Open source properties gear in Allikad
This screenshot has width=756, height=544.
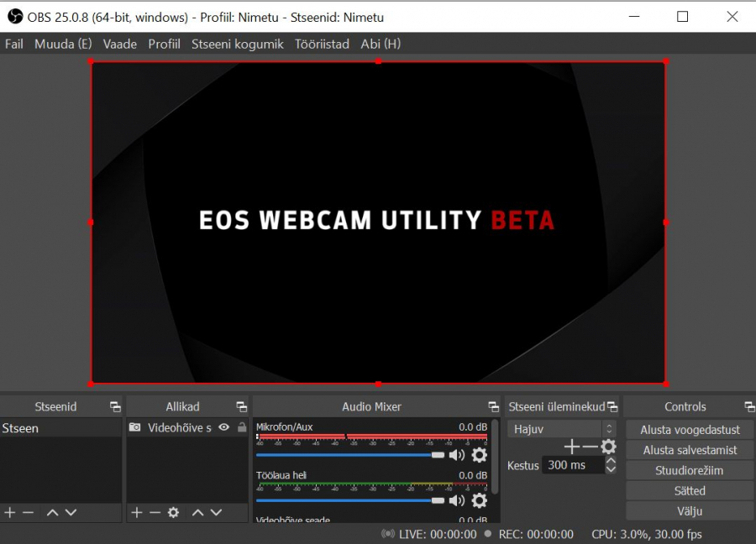click(173, 512)
